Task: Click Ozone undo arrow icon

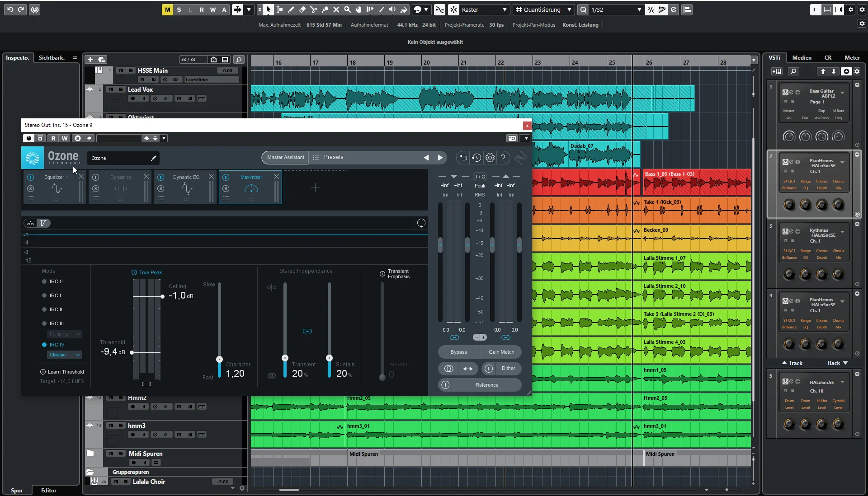Action: (463, 158)
